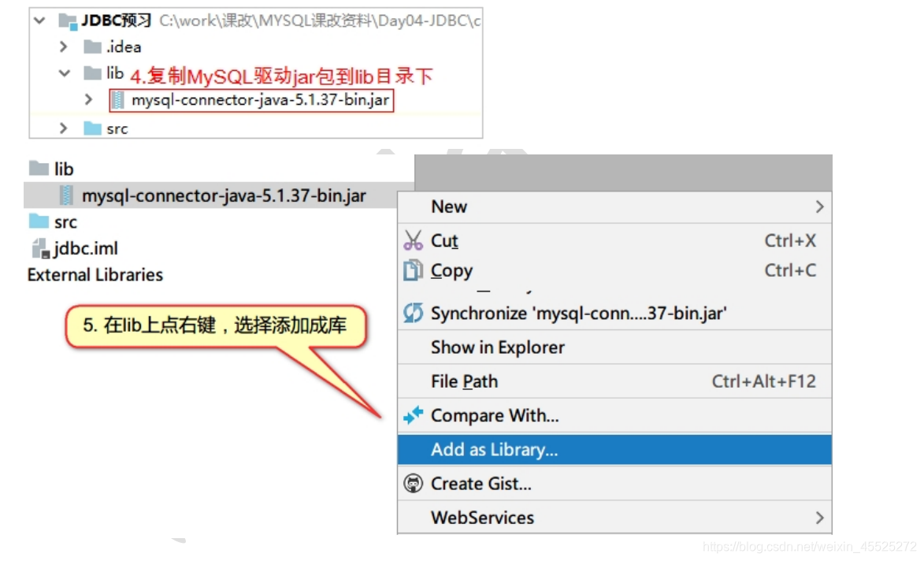Choose Cut from the context menu

tap(614, 240)
